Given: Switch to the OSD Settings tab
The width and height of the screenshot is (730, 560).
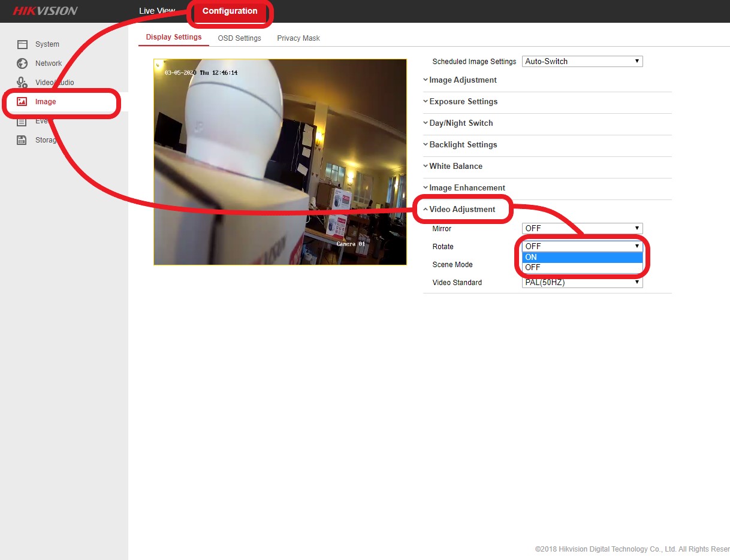Looking at the screenshot, I should pos(239,38).
